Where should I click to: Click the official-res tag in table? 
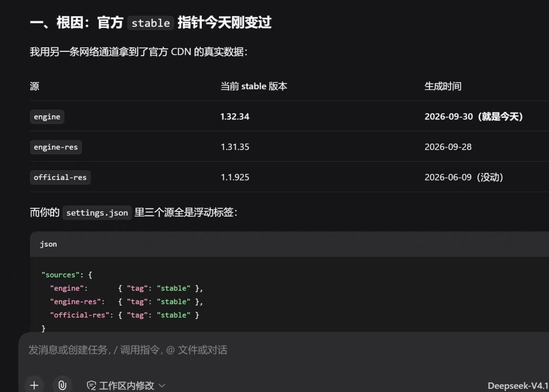coord(60,177)
